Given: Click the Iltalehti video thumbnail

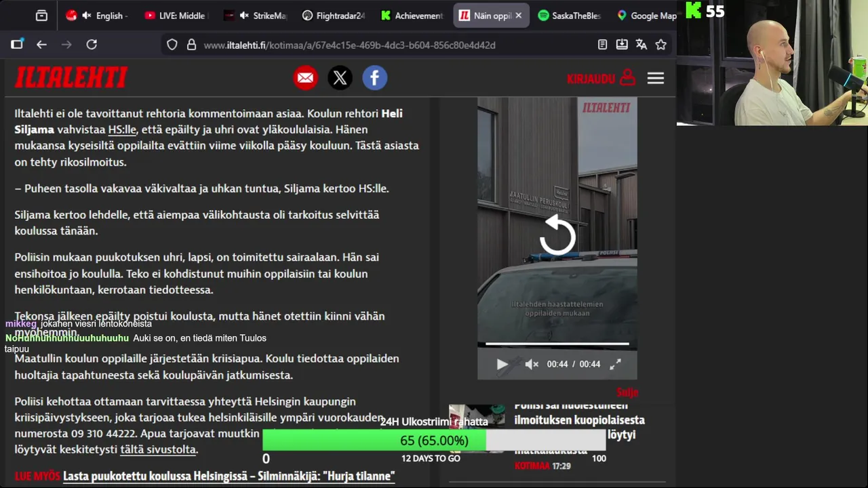Looking at the screenshot, I should 557,239.
